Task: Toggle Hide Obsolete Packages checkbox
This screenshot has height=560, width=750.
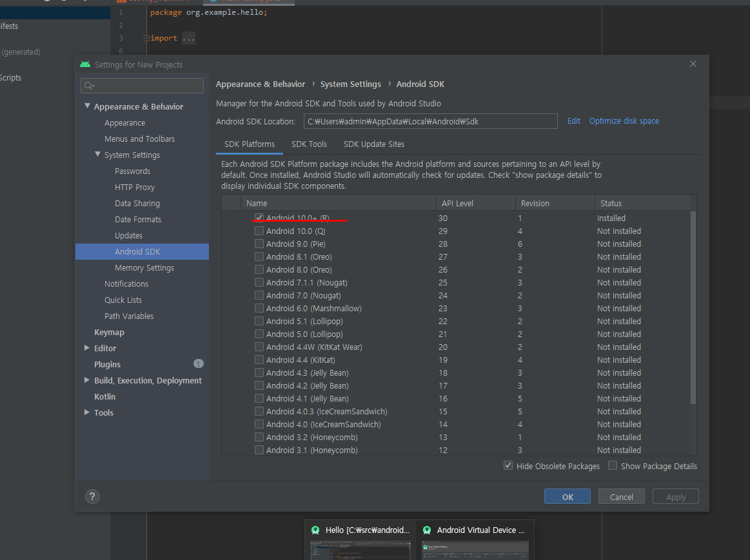Action: [508, 465]
